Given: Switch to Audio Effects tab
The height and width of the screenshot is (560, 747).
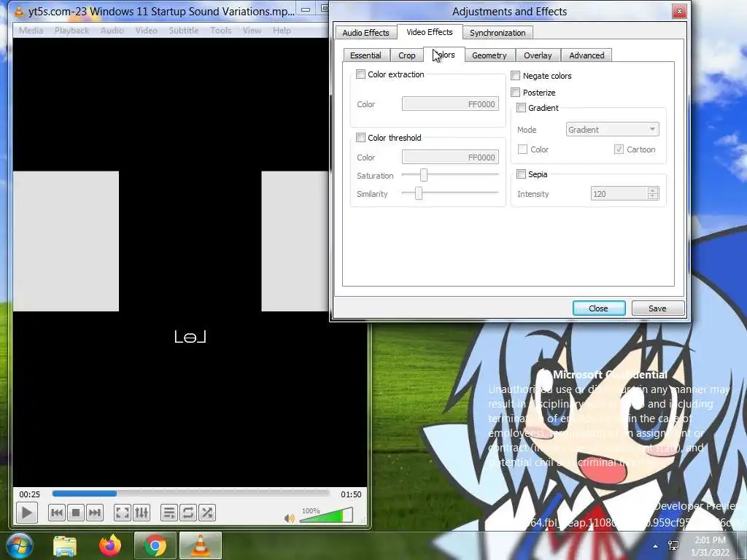Looking at the screenshot, I should pyautogui.click(x=365, y=32).
